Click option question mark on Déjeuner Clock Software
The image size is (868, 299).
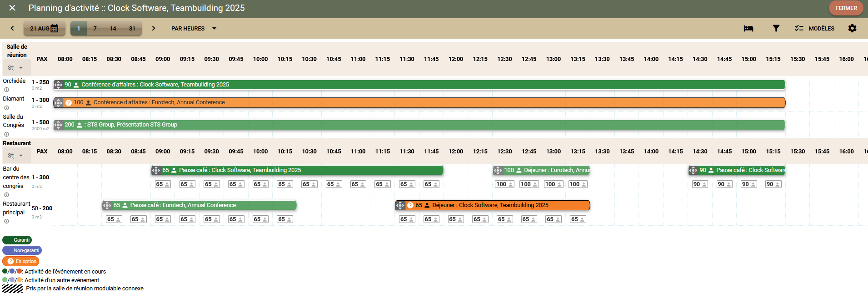point(410,205)
